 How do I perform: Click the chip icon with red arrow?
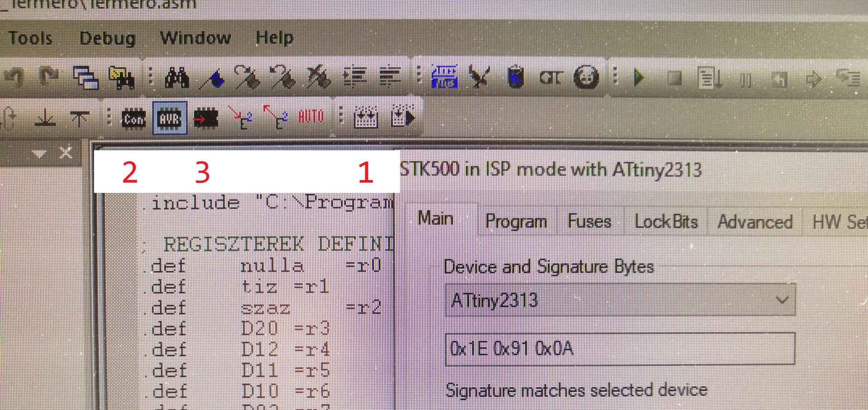(206, 118)
